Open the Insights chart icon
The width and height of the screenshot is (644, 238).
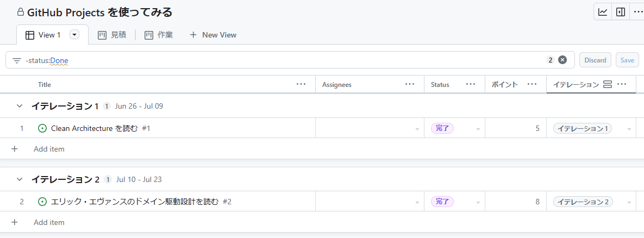click(603, 12)
